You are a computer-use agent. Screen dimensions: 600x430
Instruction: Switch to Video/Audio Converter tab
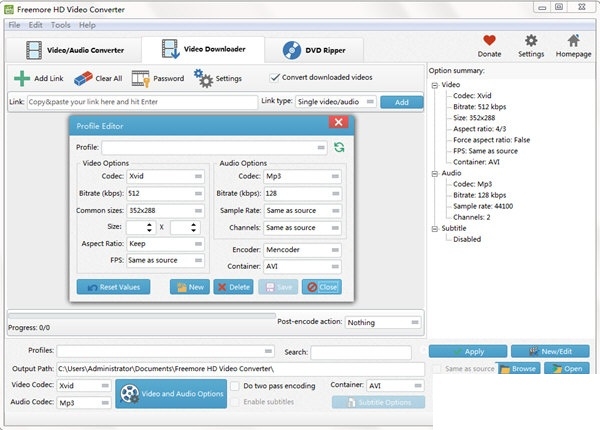[74, 50]
